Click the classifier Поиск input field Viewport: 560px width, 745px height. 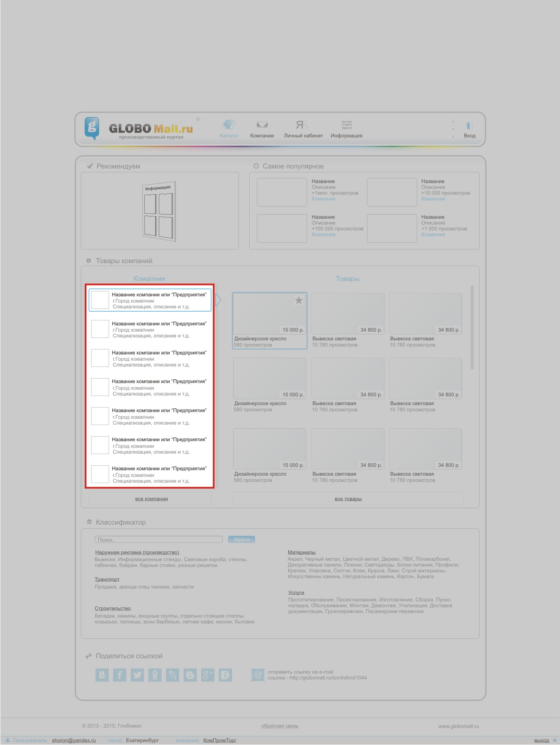pos(159,540)
